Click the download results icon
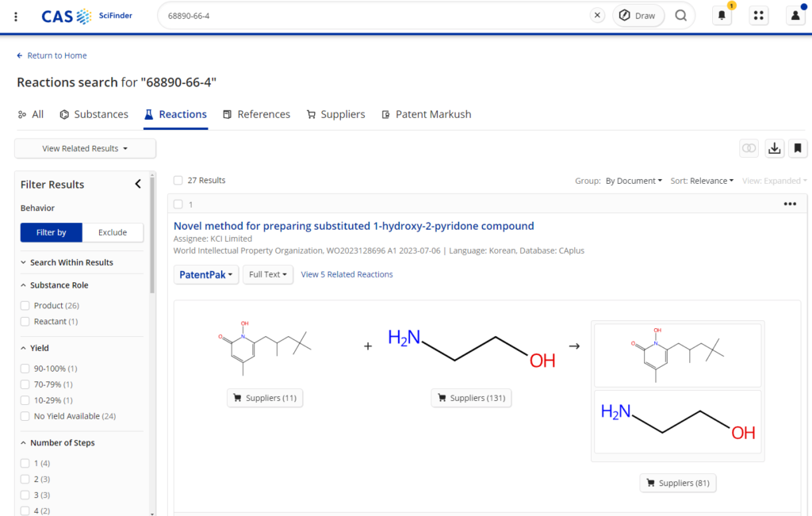Viewport: 812px width, 516px height. pos(775,148)
